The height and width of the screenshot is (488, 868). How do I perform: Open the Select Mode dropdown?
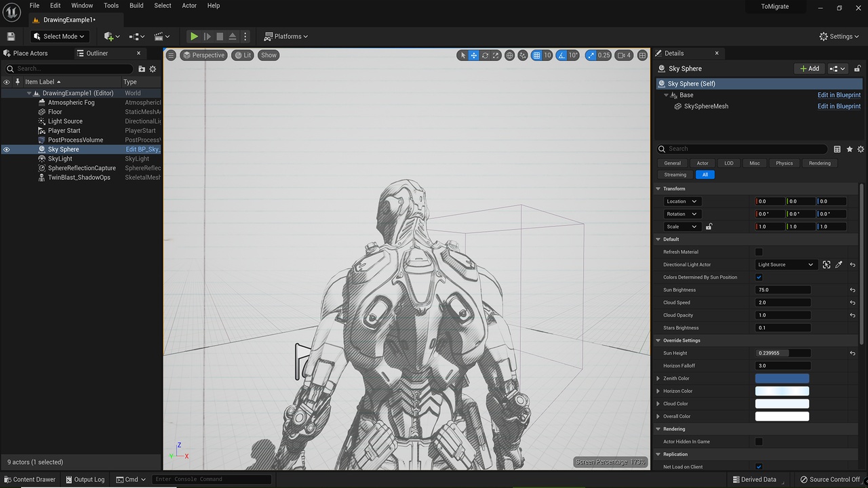pos(60,37)
